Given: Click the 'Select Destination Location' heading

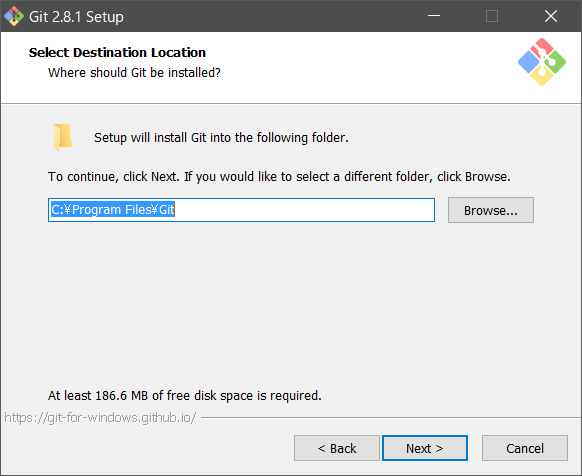Looking at the screenshot, I should (x=117, y=52).
